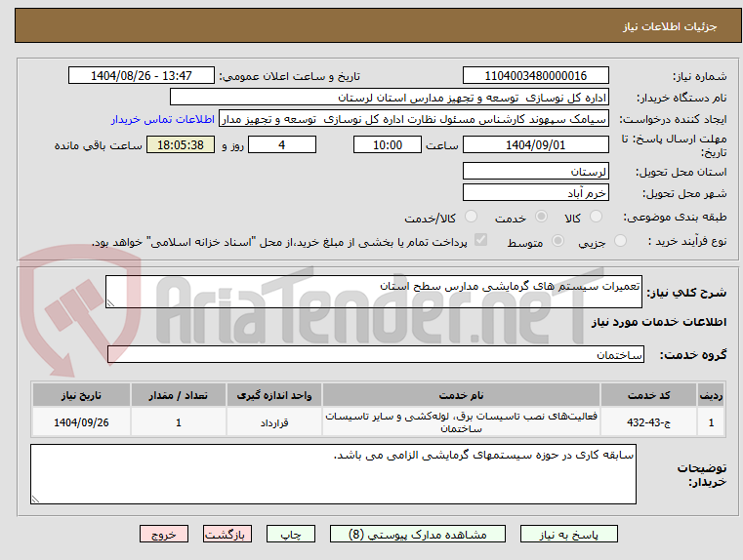
Task: Click the buyer notes text area
Action: coord(333,474)
